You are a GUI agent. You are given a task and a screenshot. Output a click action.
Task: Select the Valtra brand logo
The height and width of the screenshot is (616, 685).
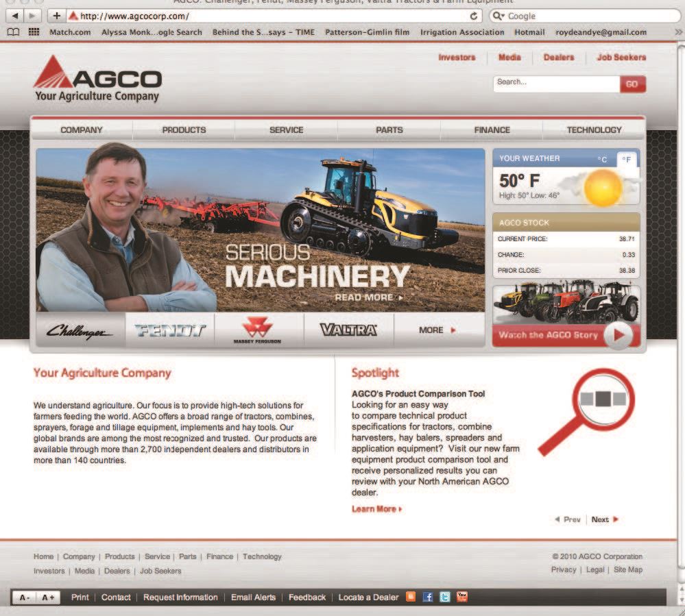coord(348,330)
